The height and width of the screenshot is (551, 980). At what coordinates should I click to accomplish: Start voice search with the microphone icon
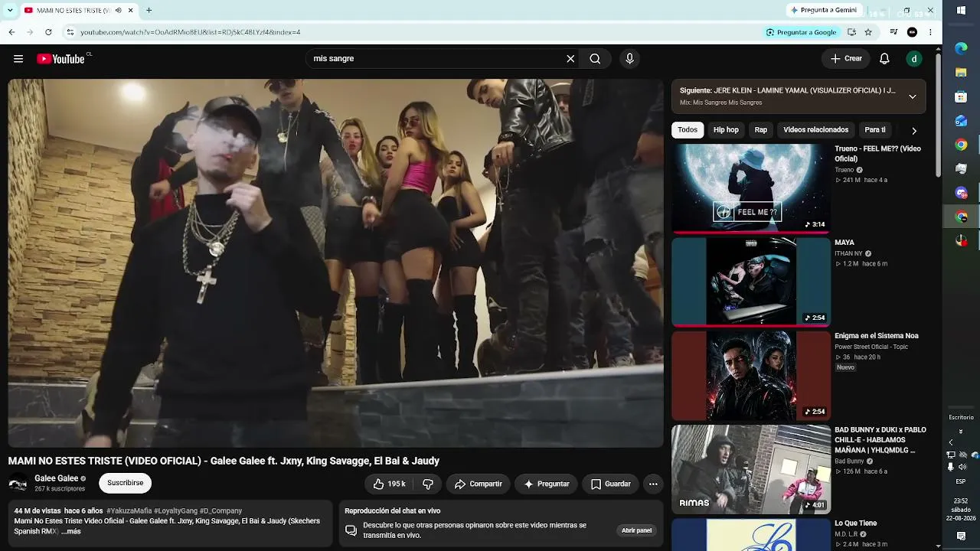point(629,59)
